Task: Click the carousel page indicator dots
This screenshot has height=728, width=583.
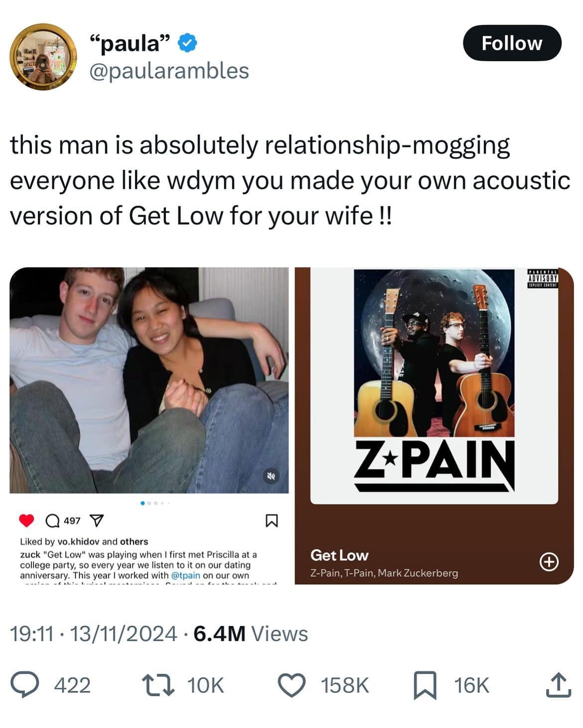Action: coord(155,503)
